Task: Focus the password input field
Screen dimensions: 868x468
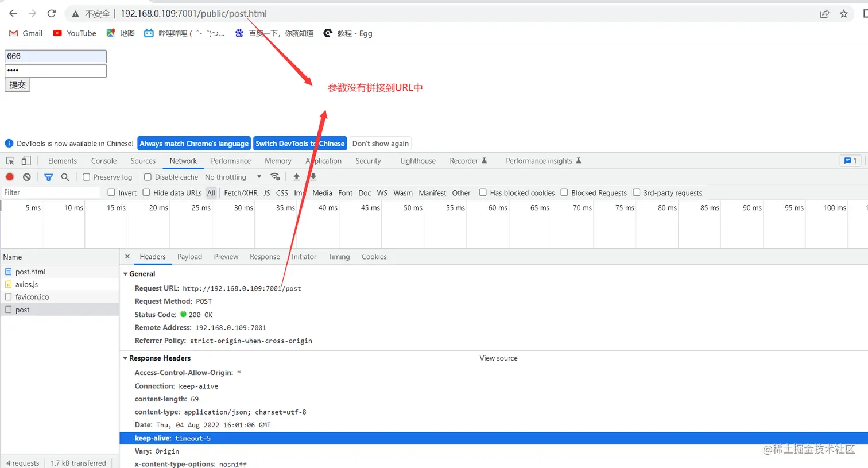Action: 56,71
